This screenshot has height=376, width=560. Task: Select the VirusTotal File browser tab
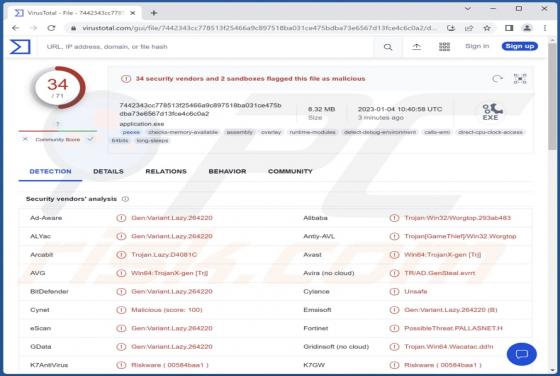pyautogui.click(x=75, y=13)
